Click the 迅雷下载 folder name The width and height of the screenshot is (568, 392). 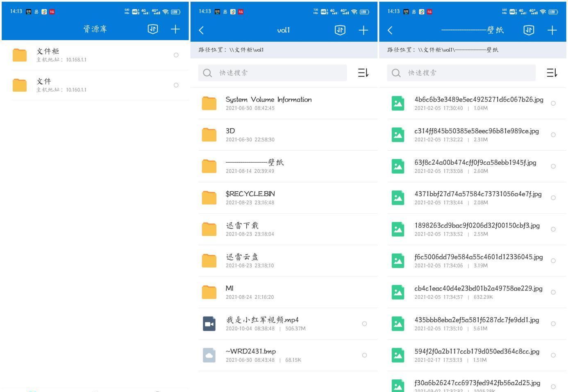242,225
